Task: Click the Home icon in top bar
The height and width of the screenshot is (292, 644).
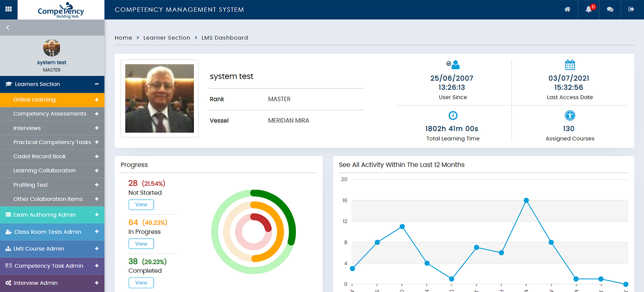Action: [567, 9]
